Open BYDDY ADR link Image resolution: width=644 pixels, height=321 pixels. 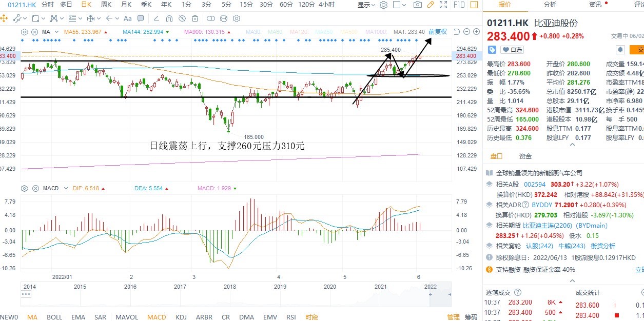tap(543, 205)
